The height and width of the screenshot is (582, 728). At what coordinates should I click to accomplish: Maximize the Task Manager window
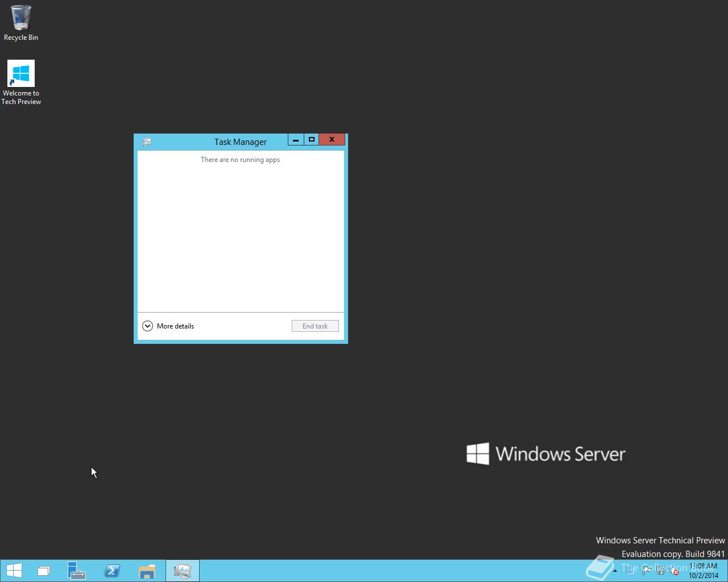(311, 140)
